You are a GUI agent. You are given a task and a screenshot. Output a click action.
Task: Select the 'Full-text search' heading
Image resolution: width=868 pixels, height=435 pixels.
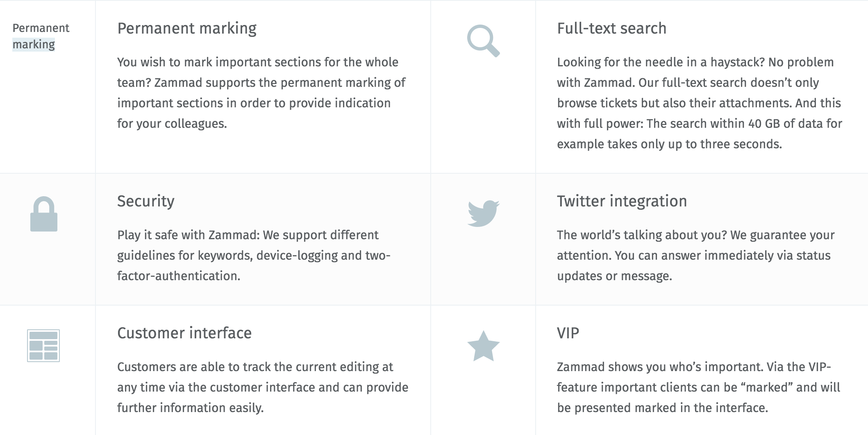pos(611,28)
